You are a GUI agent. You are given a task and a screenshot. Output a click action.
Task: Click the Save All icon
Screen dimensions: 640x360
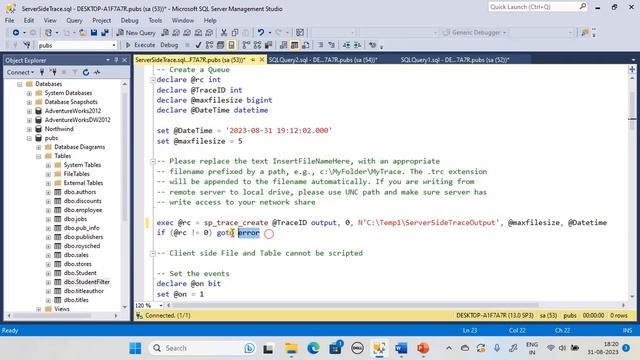105,33
